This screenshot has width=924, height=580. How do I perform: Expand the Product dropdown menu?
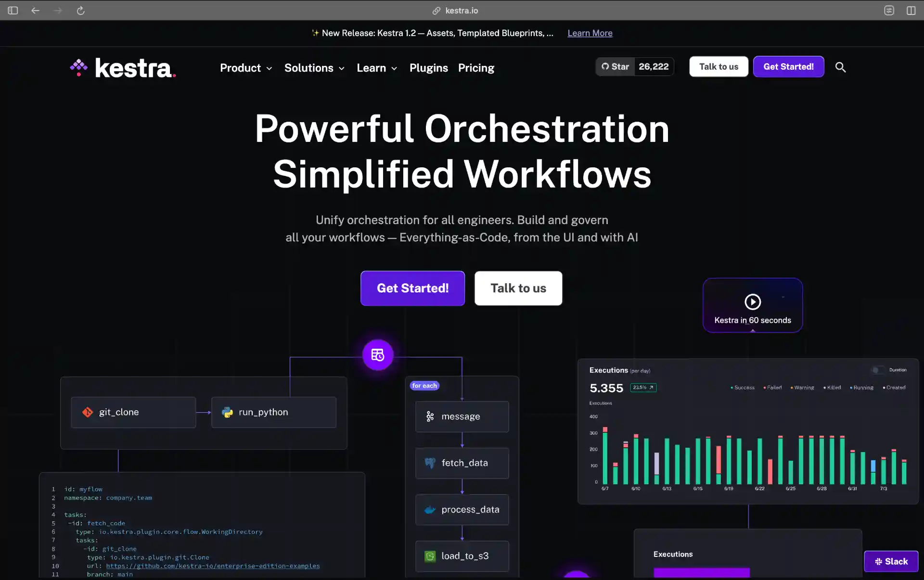click(246, 68)
